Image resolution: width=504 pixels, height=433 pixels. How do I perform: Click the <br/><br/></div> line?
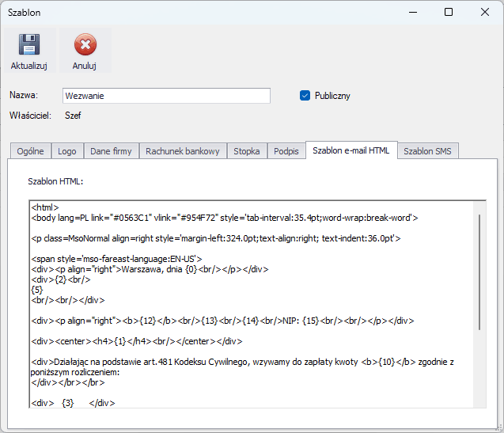click(x=68, y=300)
